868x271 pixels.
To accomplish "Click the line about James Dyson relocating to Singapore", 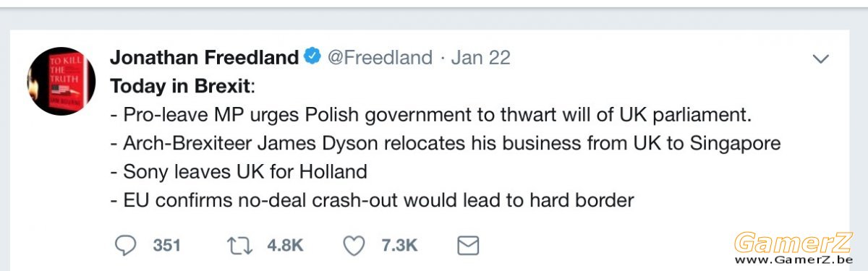I will coord(446,143).
